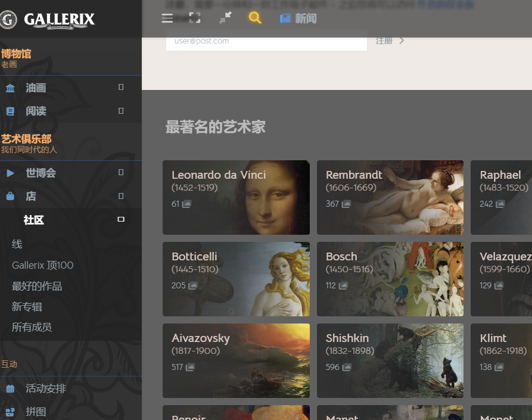Open 最好的作品 link

coord(37,286)
